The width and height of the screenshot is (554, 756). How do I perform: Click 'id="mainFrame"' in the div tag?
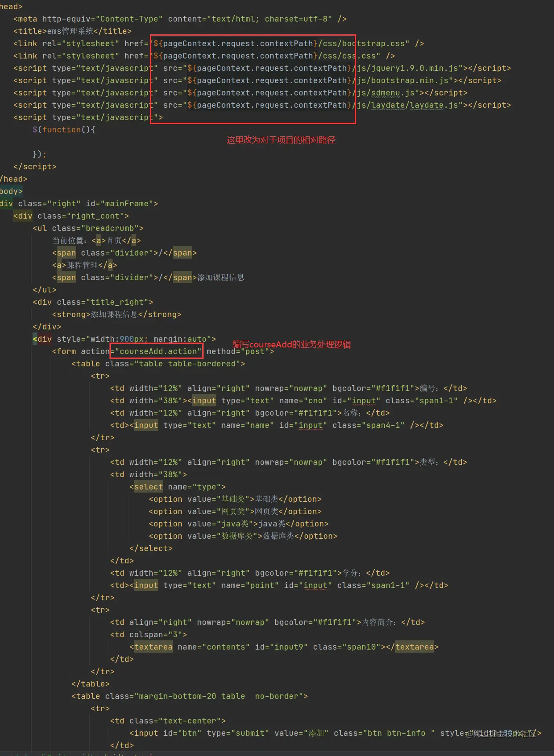pyautogui.click(x=120, y=204)
